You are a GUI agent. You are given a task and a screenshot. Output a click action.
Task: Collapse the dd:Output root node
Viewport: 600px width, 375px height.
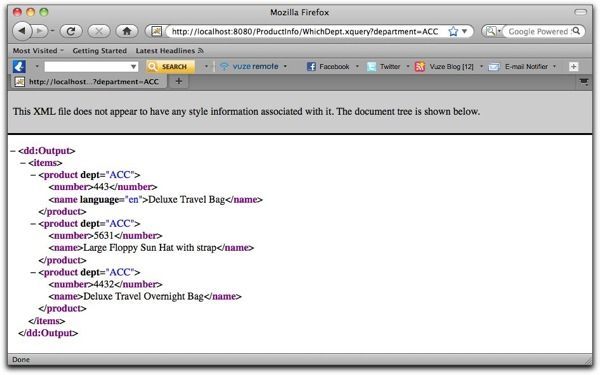point(13,151)
